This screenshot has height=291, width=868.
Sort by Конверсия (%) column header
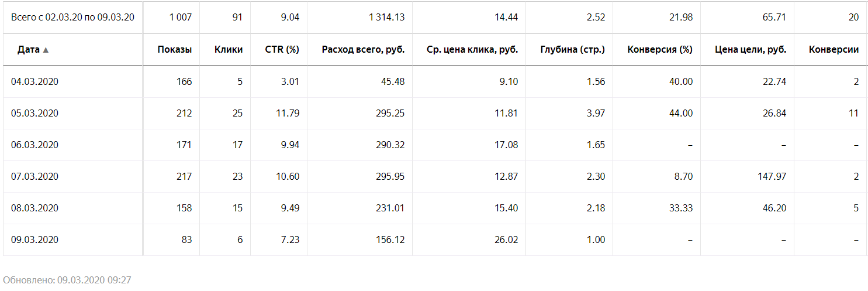pos(659,50)
